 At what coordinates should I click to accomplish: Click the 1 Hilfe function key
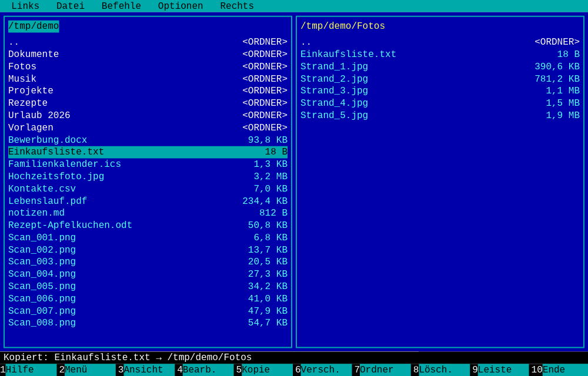point(28,370)
